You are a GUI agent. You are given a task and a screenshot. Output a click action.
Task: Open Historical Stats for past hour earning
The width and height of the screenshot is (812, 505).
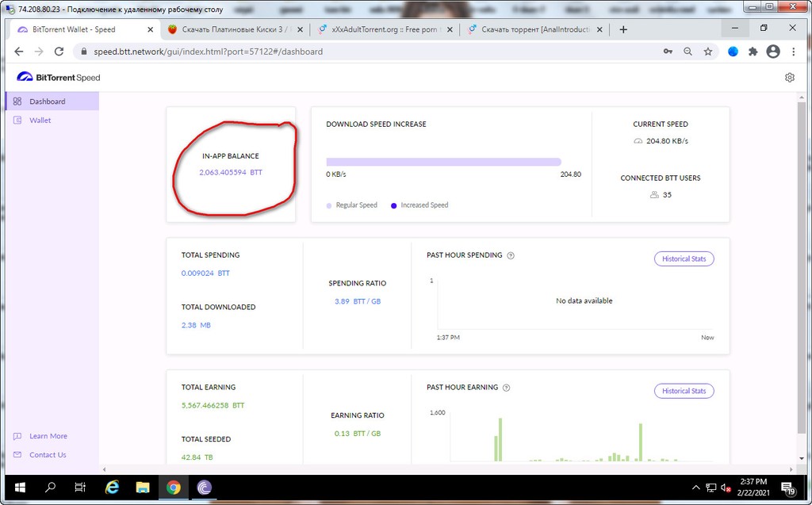684,391
